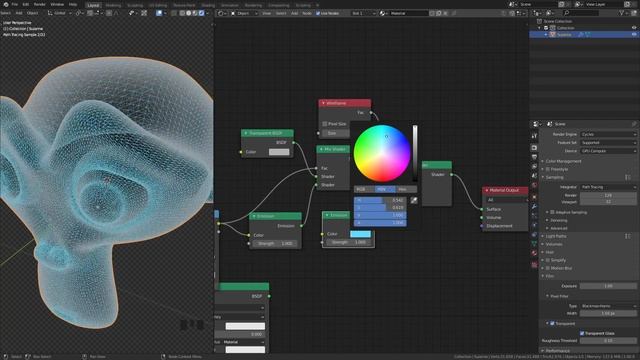Screen dimensions: 640x360
Task: Open the Integrator Path Tracing dropdown
Action: [608, 187]
